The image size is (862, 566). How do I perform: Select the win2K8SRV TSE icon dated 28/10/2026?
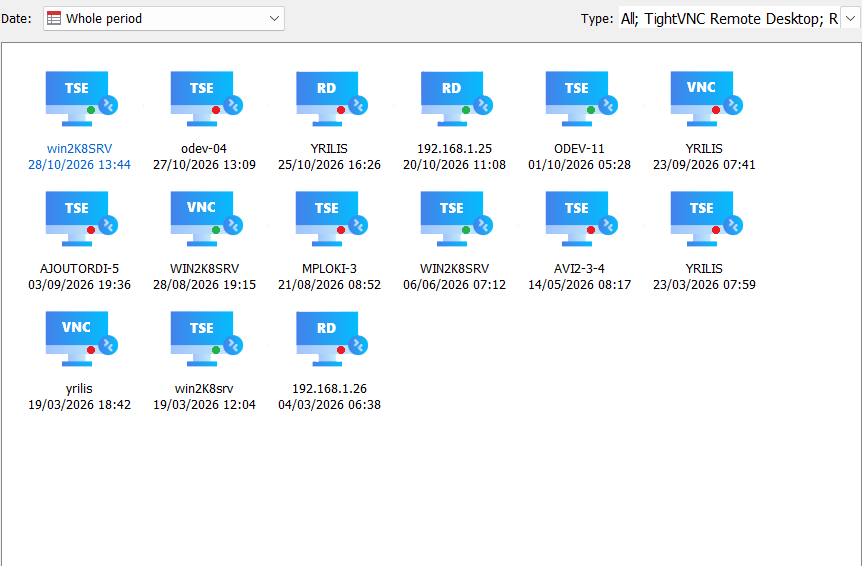click(x=81, y=99)
